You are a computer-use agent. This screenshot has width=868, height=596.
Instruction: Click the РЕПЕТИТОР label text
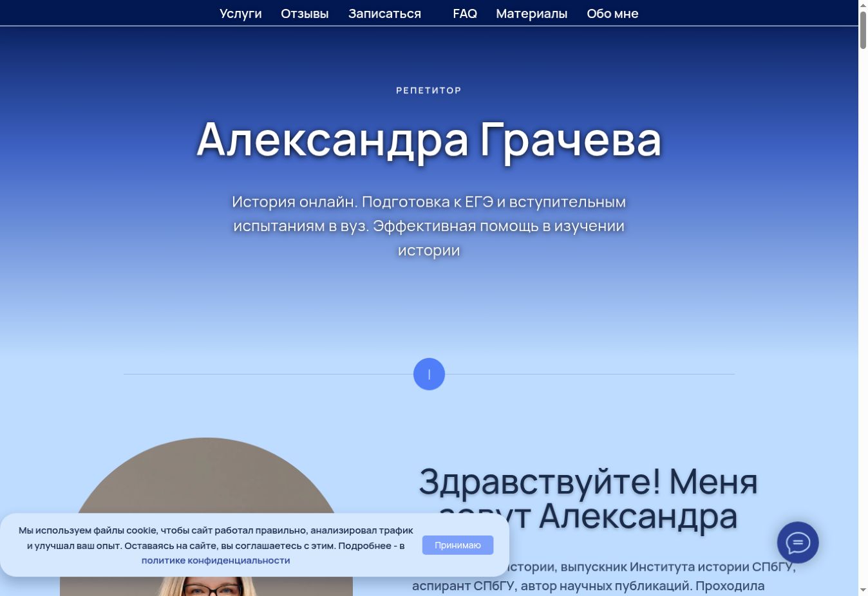coord(429,90)
